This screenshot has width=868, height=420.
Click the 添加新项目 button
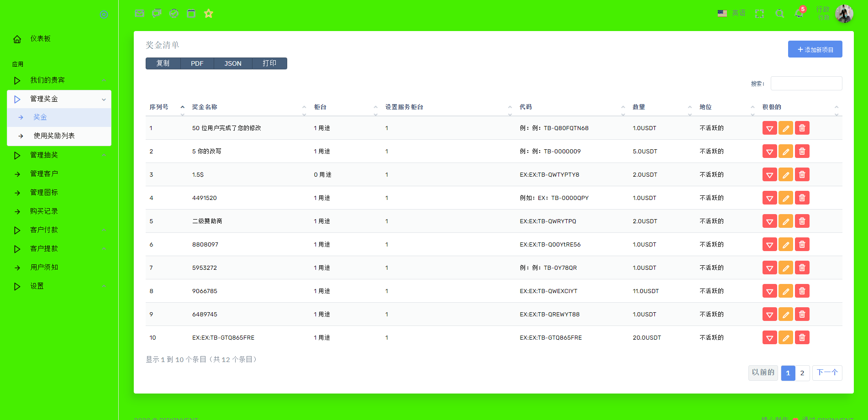click(x=815, y=49)
